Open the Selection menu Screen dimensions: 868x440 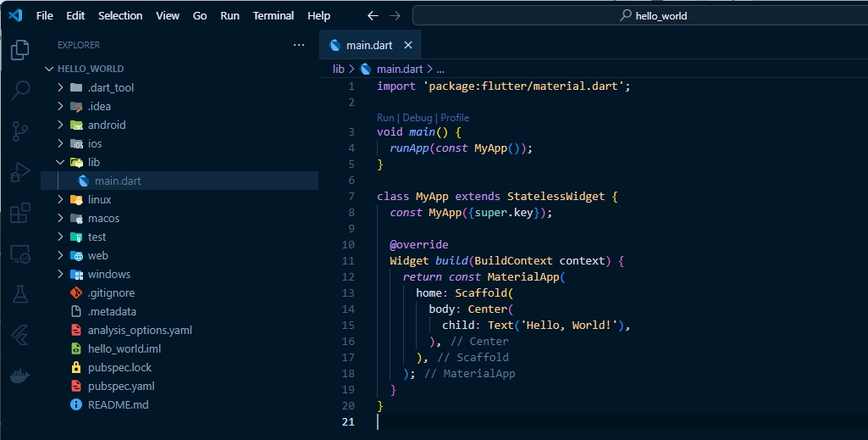point(120,15)
